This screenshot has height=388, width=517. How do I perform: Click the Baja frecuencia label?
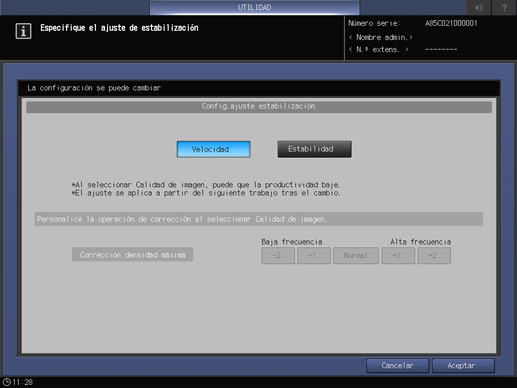[292, 242]
